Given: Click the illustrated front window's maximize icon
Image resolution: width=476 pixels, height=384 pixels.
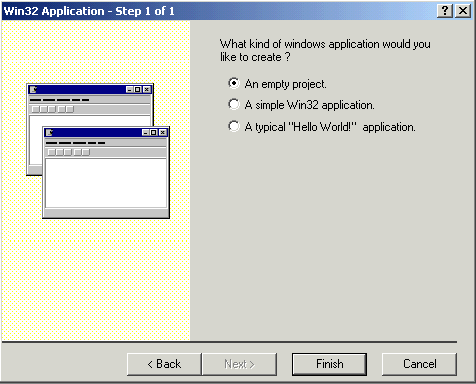Looking at the screenshot, I should [x=154, y=133].
